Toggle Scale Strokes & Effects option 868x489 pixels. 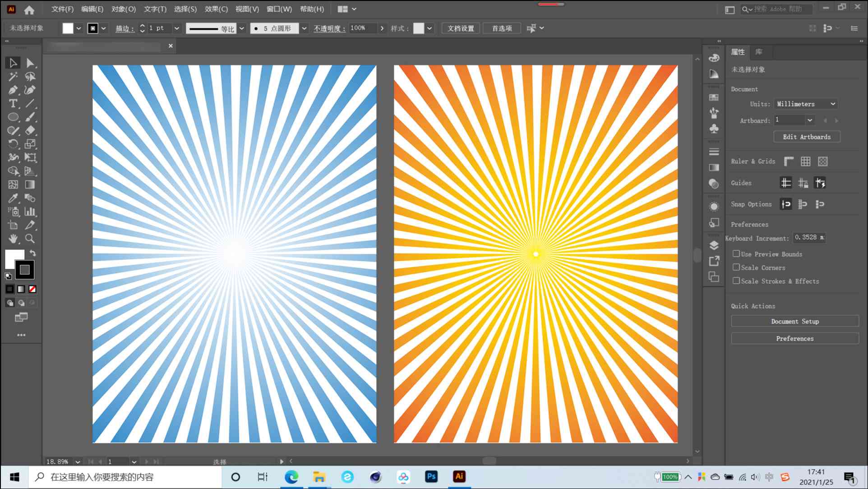pos(734,281)
